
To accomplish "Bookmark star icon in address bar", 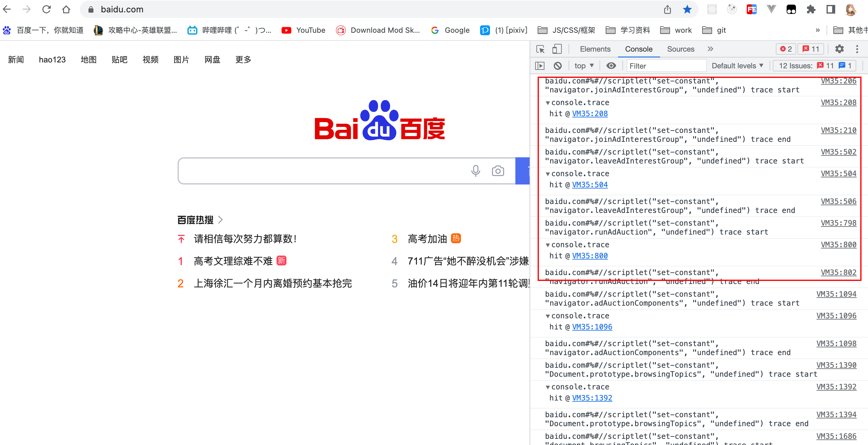I will (x=687, y=9).
